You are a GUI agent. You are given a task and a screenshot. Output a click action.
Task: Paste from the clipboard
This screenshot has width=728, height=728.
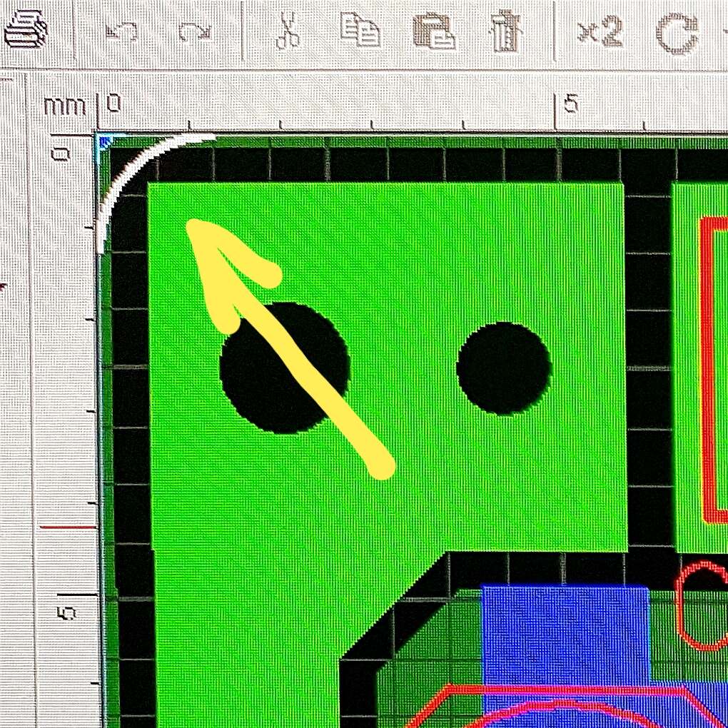coord(434,31)
